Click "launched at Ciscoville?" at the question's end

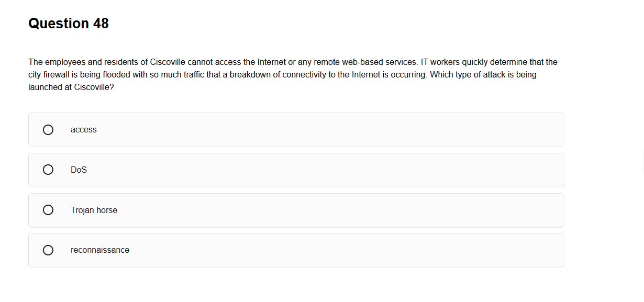[71, 87]
